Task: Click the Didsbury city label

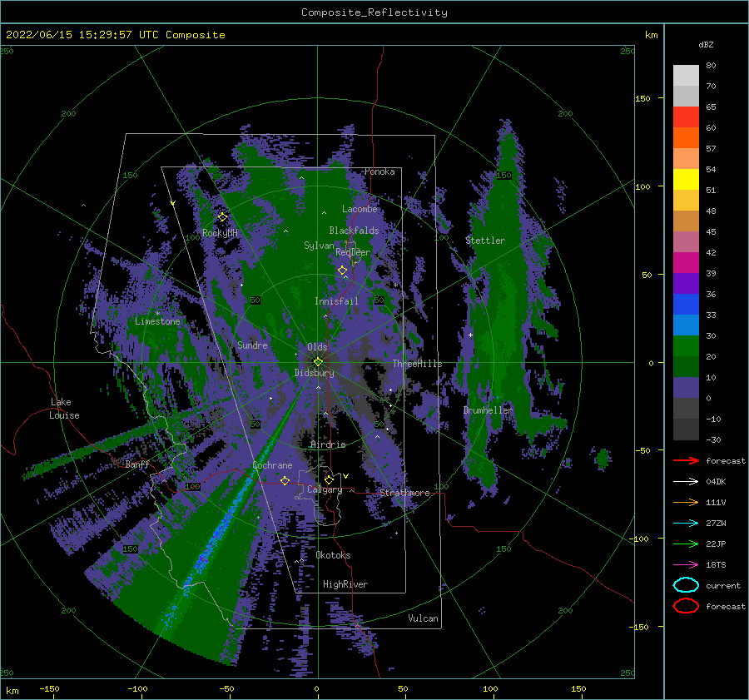Action: click(x=315, y=373)
